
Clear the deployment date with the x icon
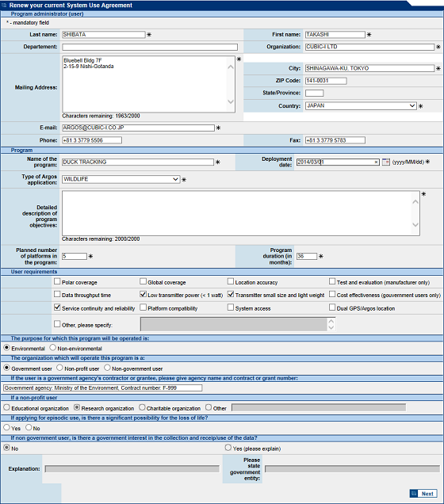[x=376, y=162]
